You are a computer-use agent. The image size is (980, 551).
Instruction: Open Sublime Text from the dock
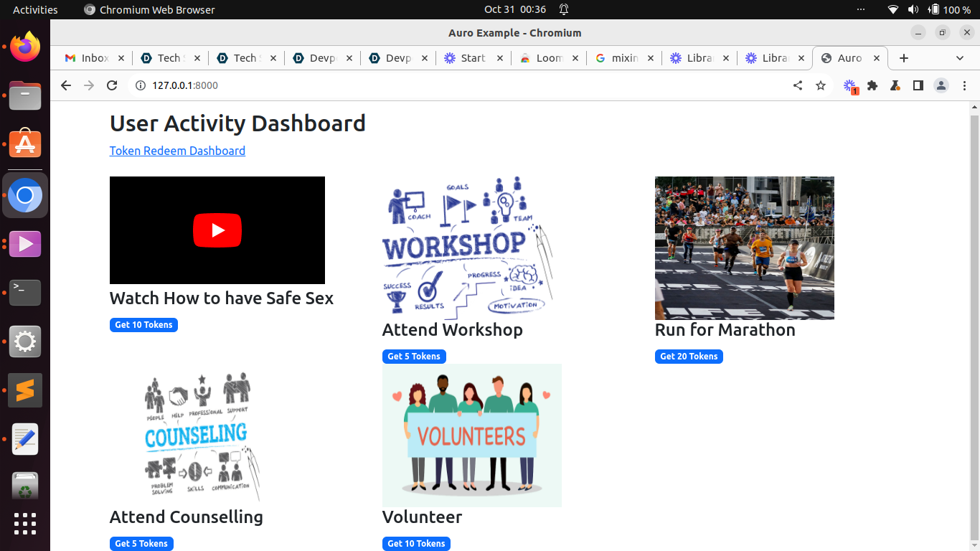[25, 390]
